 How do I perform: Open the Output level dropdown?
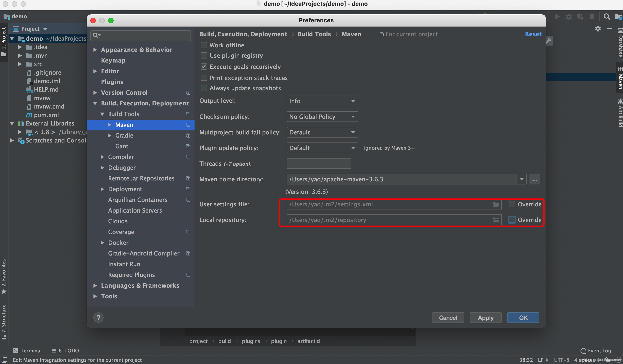(322, 101)
